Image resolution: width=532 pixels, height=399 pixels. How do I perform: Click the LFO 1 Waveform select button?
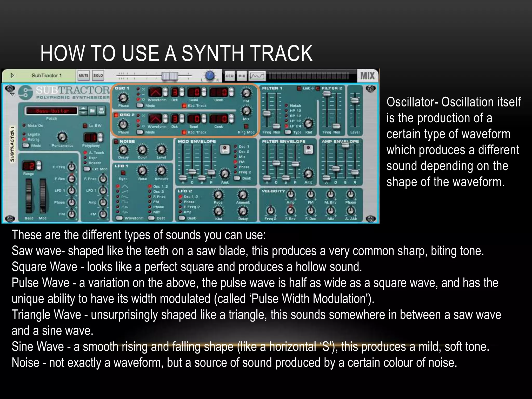(x=119, y=218)
